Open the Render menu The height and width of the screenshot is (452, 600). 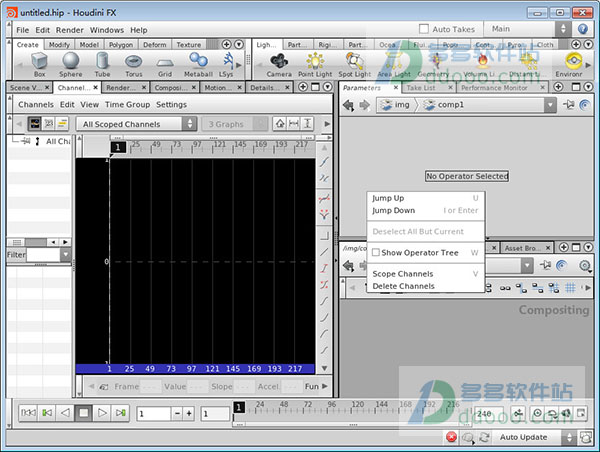(70, 30)
